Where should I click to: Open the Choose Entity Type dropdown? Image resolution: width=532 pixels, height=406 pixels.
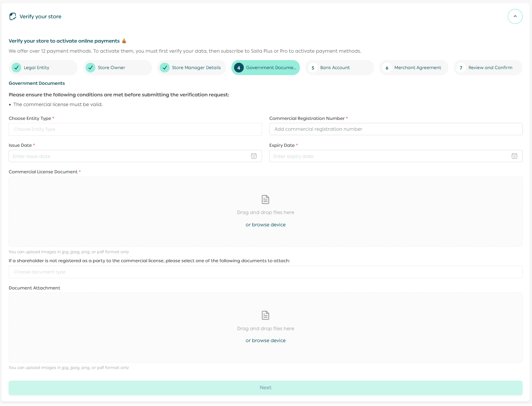pyautogui.click(x=135, y=129)
